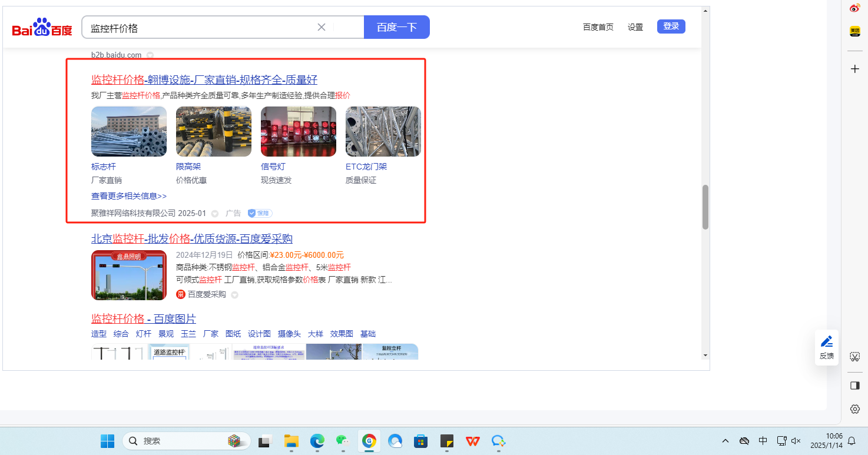Open Task View on the taskbar
Image resolution: width=868 pixels, height=455 pixels.
(266, 441)
